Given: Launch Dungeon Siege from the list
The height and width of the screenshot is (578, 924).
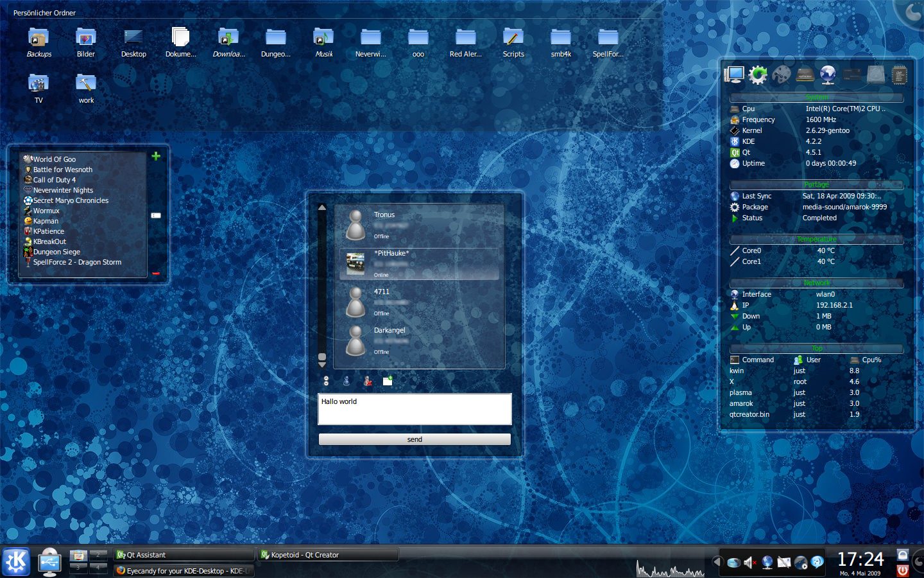Looking at the screenshot, I should (x=52, y=252).
